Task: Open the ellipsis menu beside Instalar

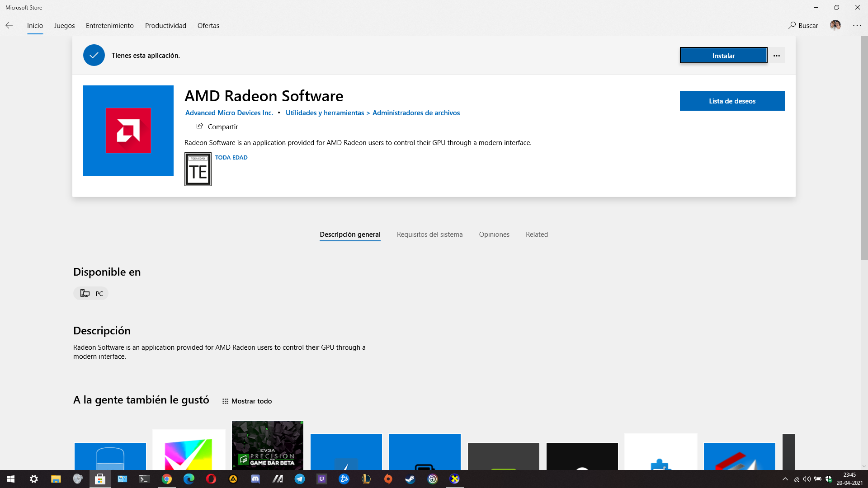Action: coord(777,56)
